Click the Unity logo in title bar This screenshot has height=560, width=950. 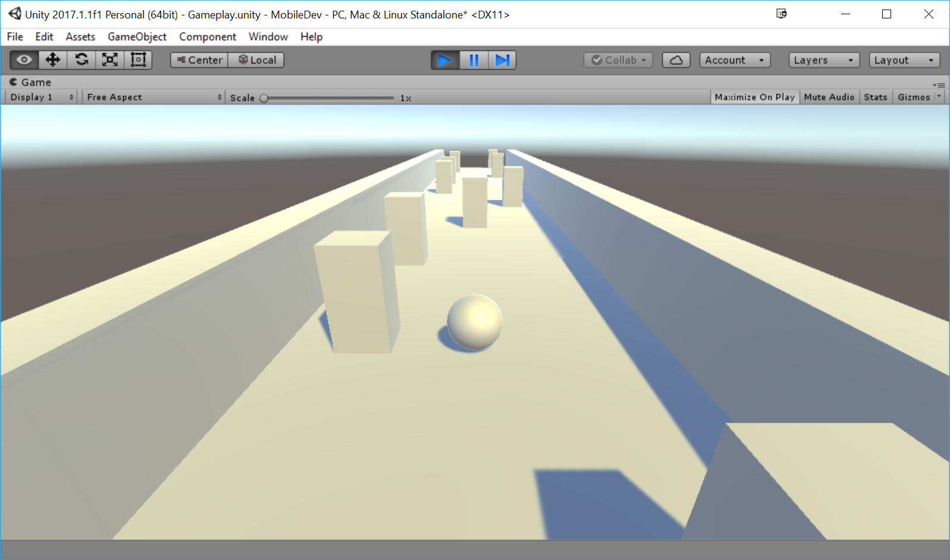[14, 14]
